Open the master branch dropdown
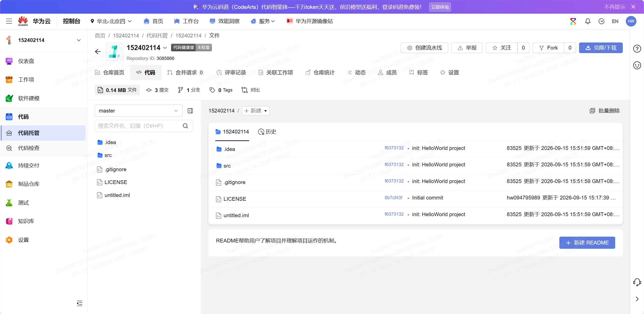This screenshot has height=314, width=644. (138, 111)
